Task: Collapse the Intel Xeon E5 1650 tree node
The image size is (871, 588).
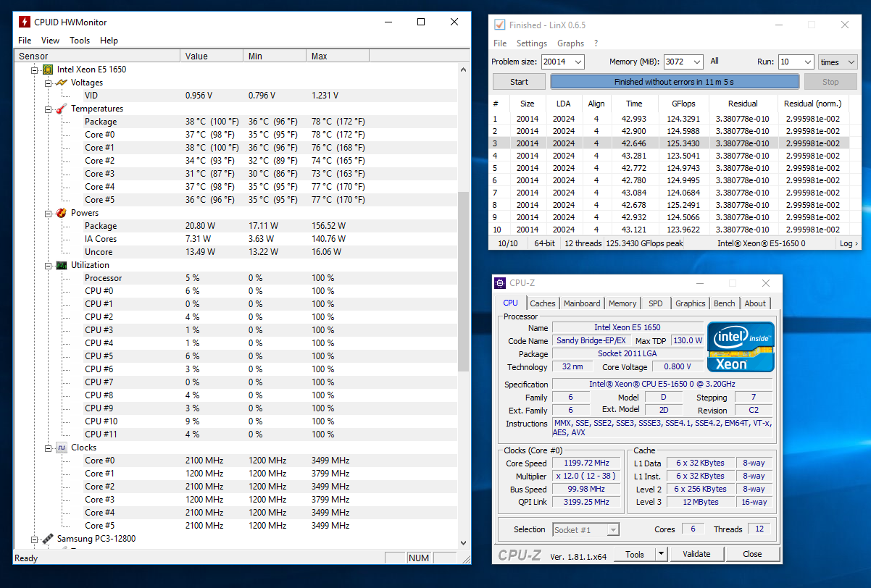Action: point(34,70)
